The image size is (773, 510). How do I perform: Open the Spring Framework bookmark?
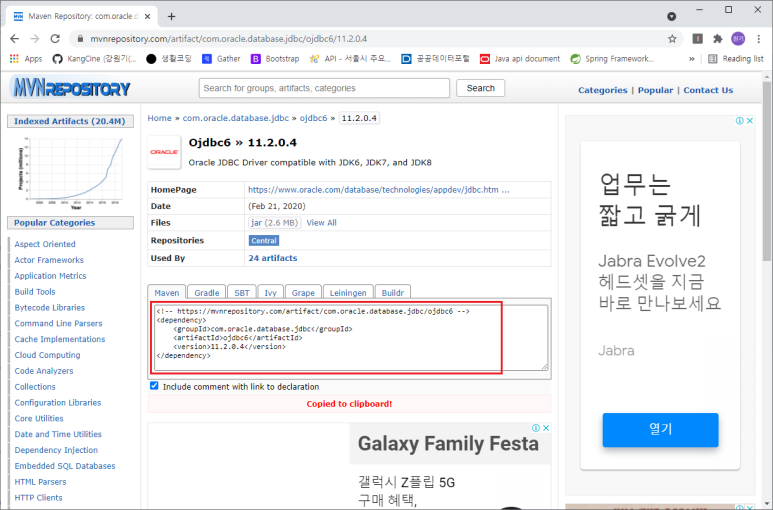612,59
